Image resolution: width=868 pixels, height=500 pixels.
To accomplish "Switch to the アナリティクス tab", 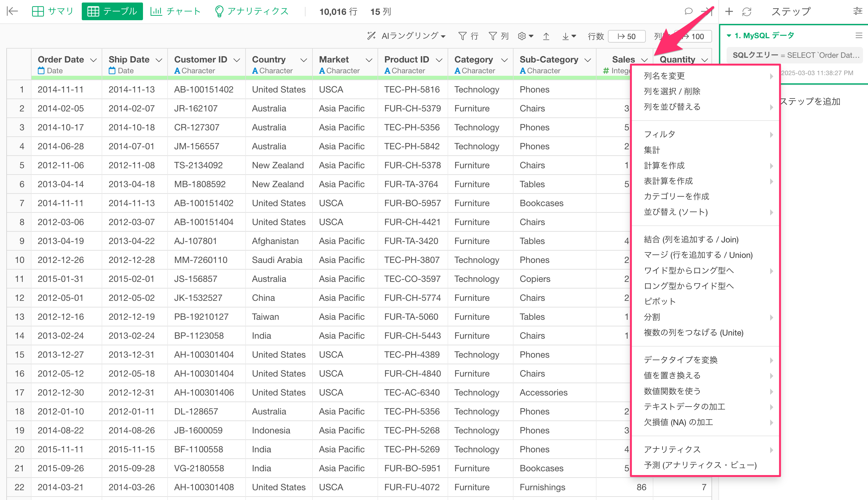I will pyautogui.click(x=251, y=11).
